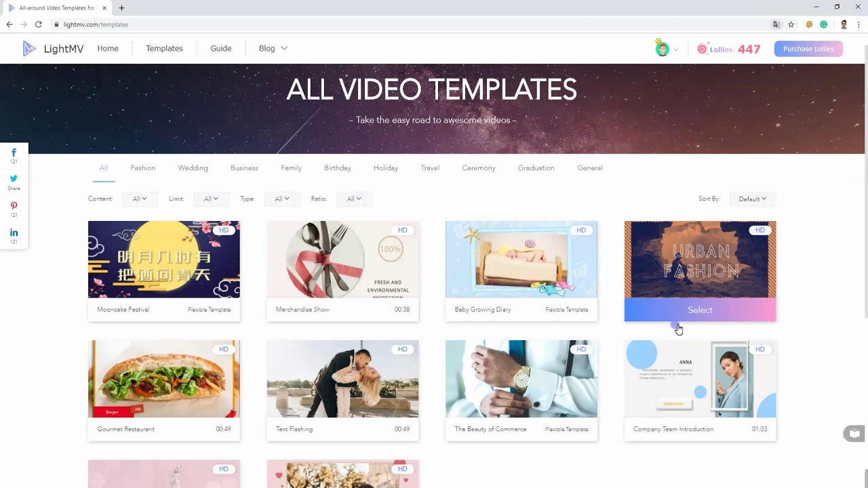This screenshot has width=868, height=488.
Task: Open Mooncake Festival template thumbnail
Action: point(164,260)
